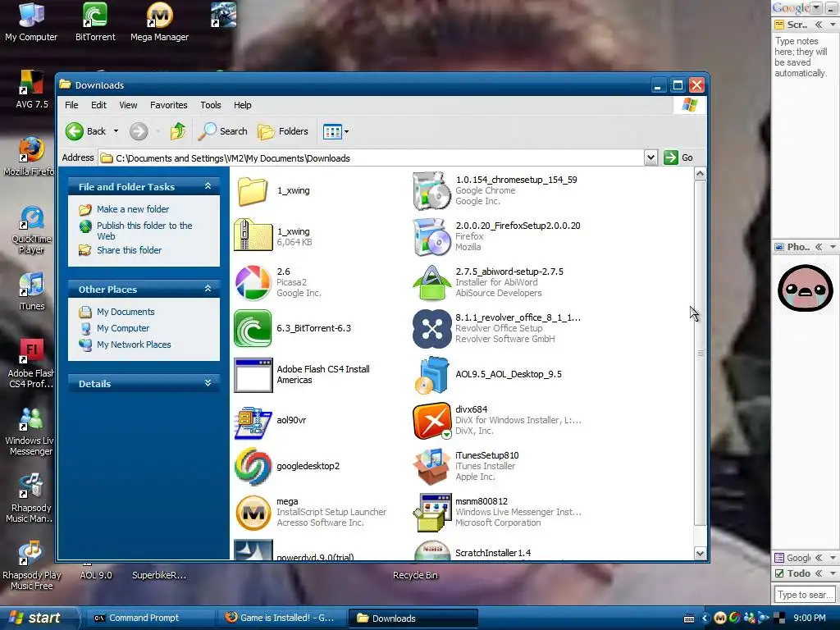
Task: Open the My Computer desktop icon
Action: tap(31, 22)
